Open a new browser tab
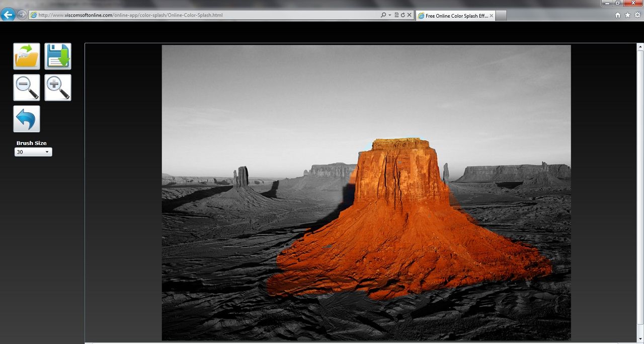 pos(501,16)
